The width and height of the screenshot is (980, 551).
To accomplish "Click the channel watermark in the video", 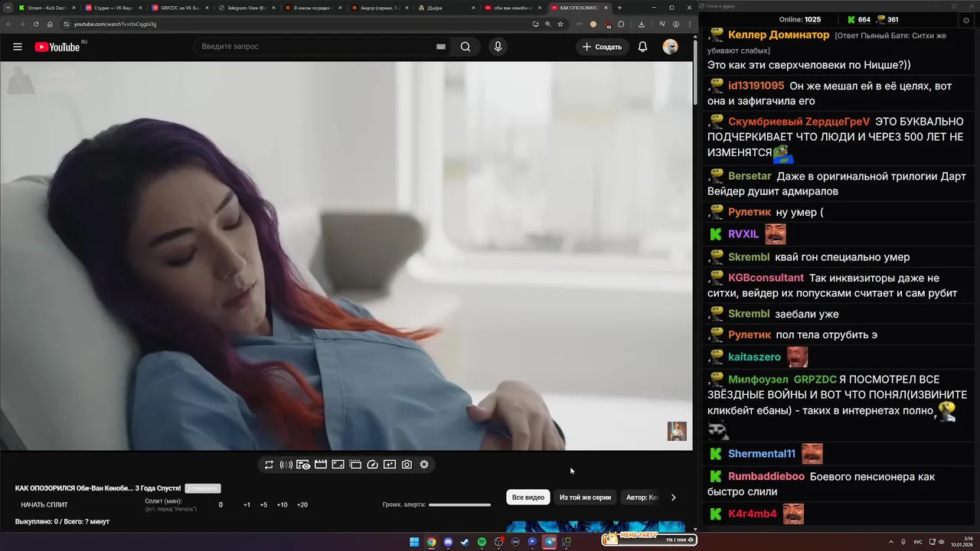I will [x=677, y=431].
